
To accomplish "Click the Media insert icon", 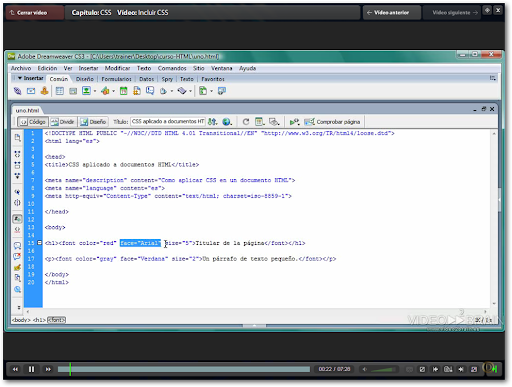I will [105, 91].
